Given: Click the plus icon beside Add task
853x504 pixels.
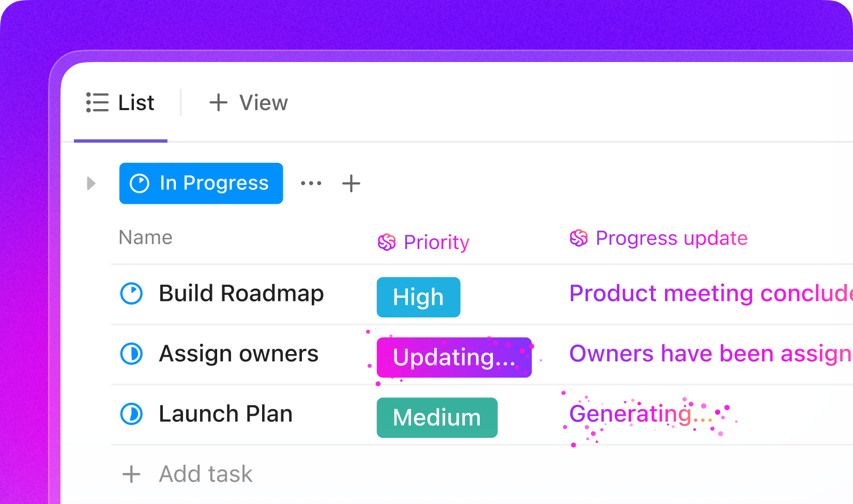Looking at the screenshot, I should pos(131,474).
